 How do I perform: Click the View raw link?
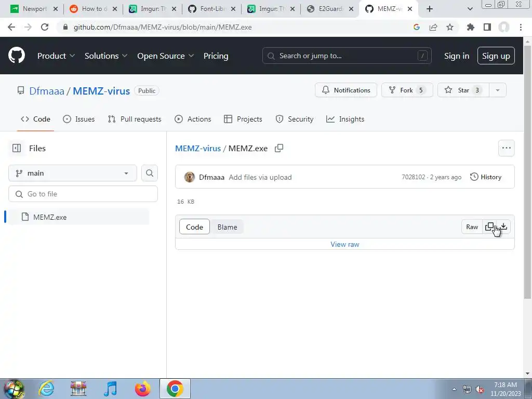(x=345, y=244)
